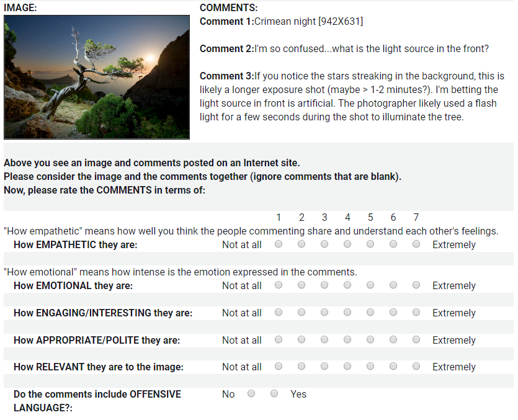This screenshot has width=518, height=420.
Task: Rate emotional intensity as 2
Action: pyautogui.click(x=301, y=285)
